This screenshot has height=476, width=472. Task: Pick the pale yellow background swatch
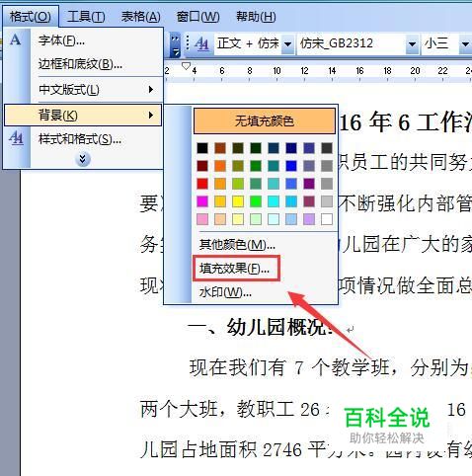coord(238,219)
